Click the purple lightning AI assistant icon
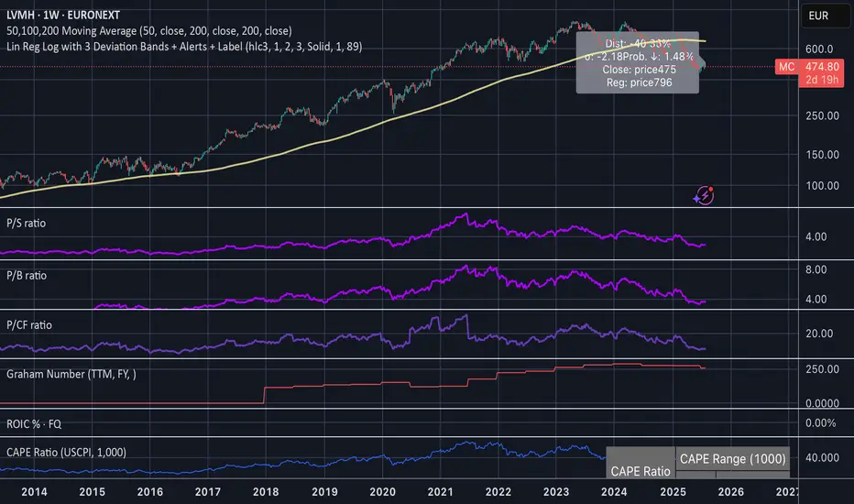This screenshot has width=854, height=504. [x=704, y=195]
